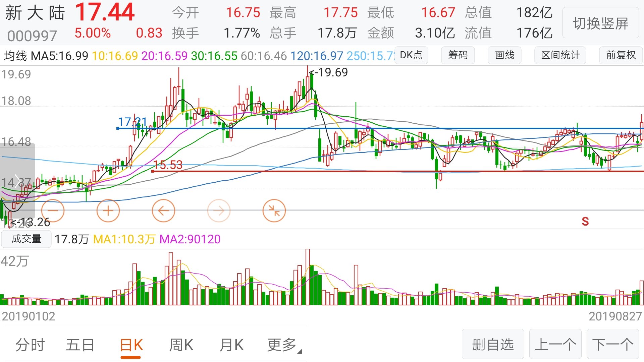Click the red 15.53 support line label

[168, 165]
